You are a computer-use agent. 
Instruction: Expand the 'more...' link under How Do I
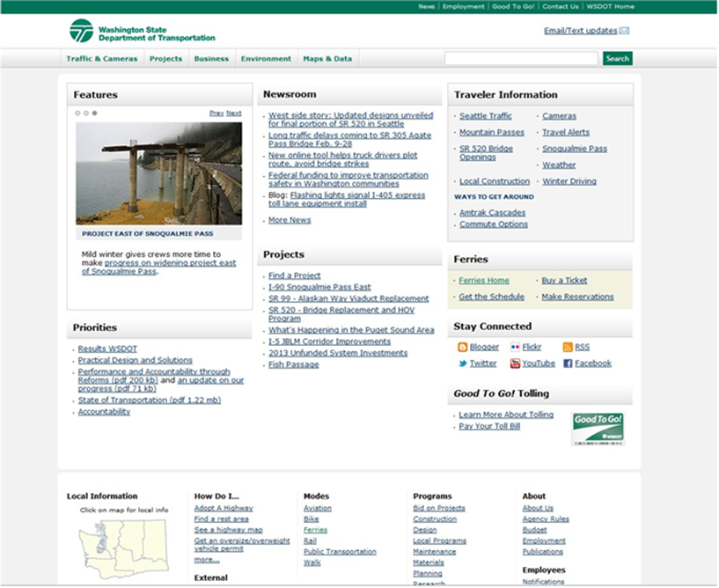[x=207, y=559]
